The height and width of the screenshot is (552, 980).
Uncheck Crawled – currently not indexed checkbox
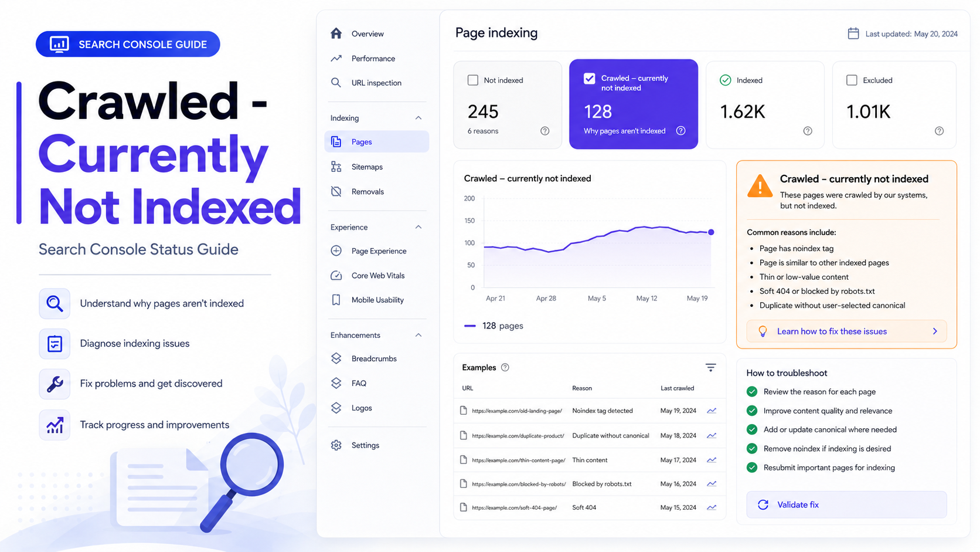pyautogui.click(x=590, y=79)
